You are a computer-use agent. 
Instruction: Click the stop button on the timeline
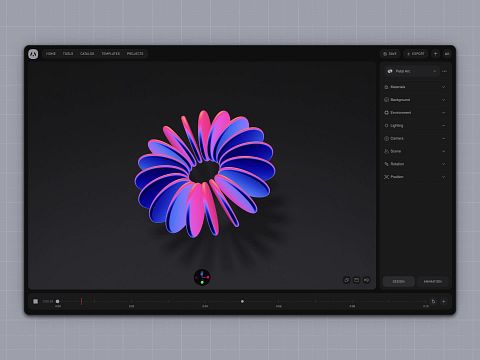[x=35, y=301]
